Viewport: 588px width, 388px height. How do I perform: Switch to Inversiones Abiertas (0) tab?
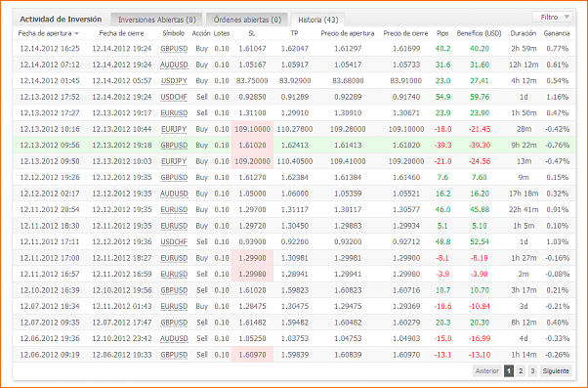156,20
